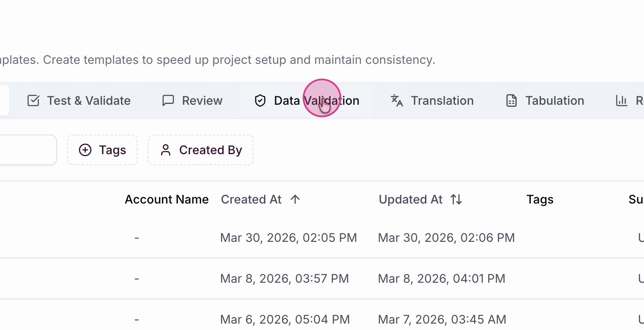Click the bar chart icon tab
This screenshot has width=644, height=330.
[x=621, y=100]
